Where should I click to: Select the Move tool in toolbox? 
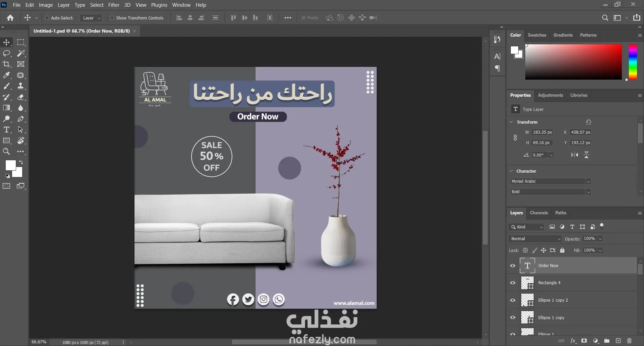pos(6,42)
